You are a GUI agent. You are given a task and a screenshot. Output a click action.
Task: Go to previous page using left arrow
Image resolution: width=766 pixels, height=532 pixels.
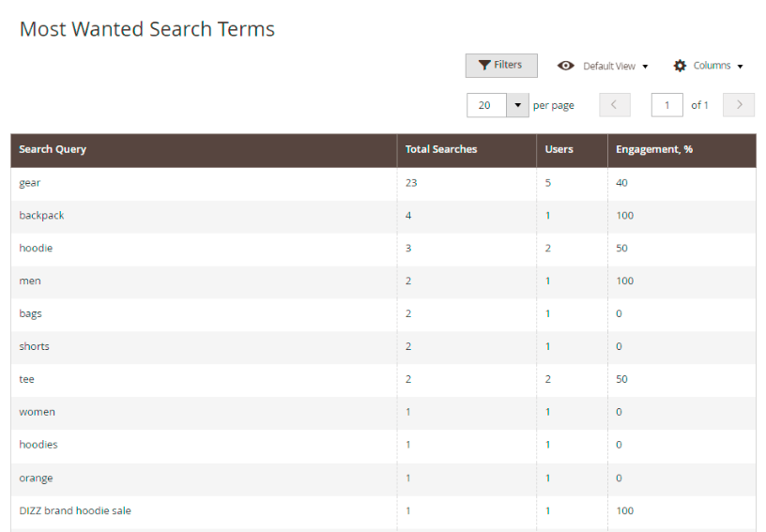tap(614, 105)
